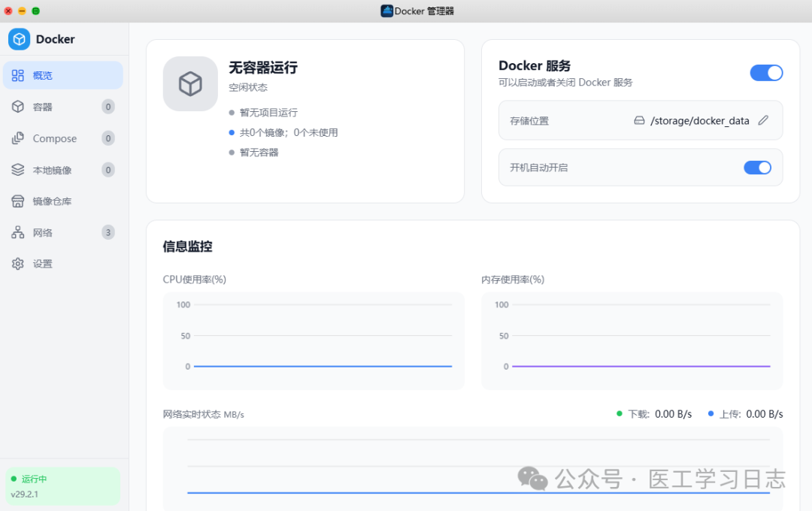Click the large container cube status icon

190,84
